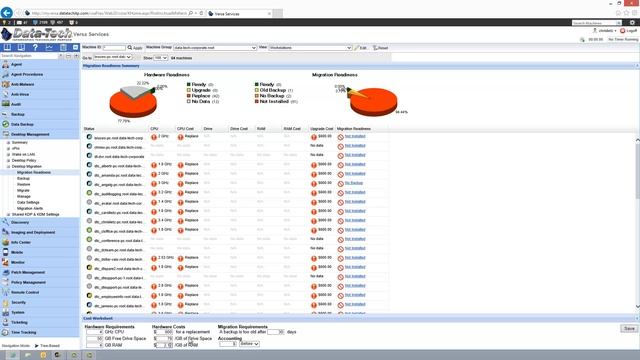Open the Imaging and Deployment module
Image resolution: width=640 pixels, height=360 pixels.
click(40, 232)
